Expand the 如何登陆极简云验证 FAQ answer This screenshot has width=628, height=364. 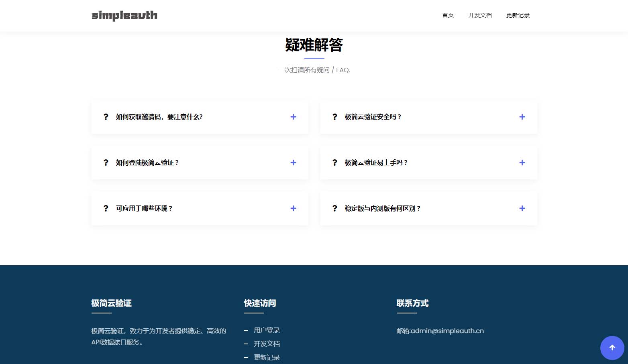click(x=293, y=163)
